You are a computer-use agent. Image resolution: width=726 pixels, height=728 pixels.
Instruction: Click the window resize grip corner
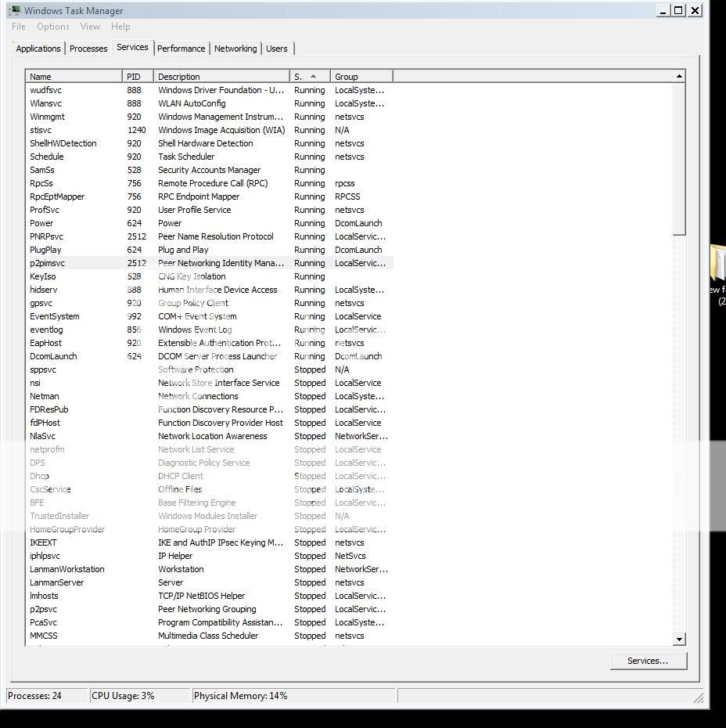(698, 697)
